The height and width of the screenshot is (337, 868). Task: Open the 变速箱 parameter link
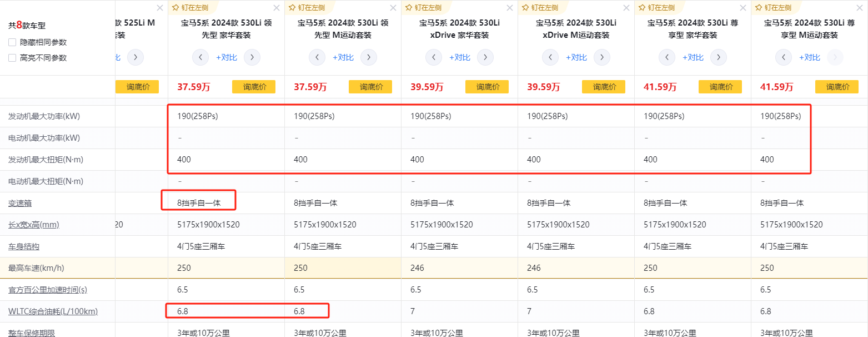20,203
